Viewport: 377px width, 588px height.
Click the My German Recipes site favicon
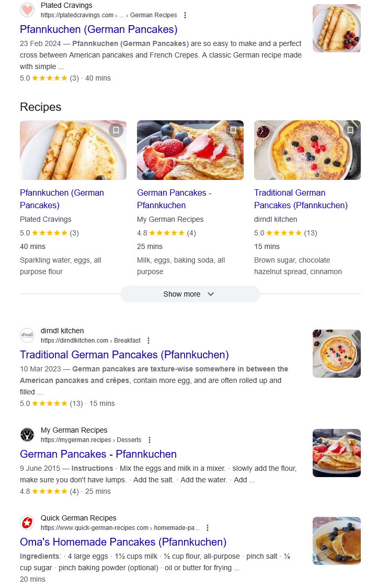[27, 435]
